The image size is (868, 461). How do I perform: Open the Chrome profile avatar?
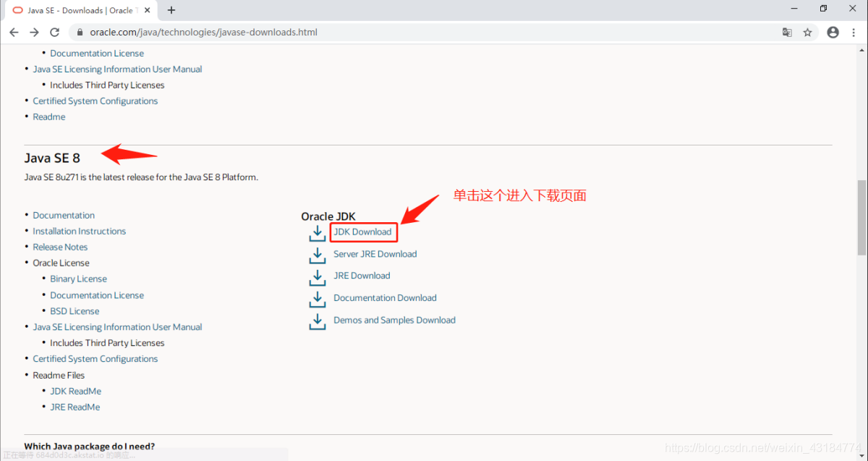(833, 33)
